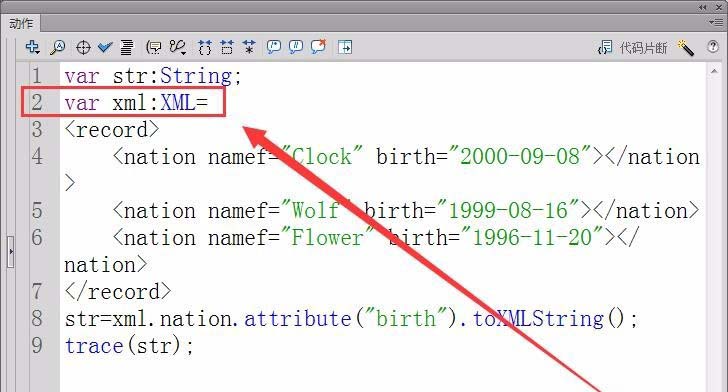Image resolution: width=728 pixels, height=392 pixels.
Task: Open debug options dropdown icon
Action: 178,47
